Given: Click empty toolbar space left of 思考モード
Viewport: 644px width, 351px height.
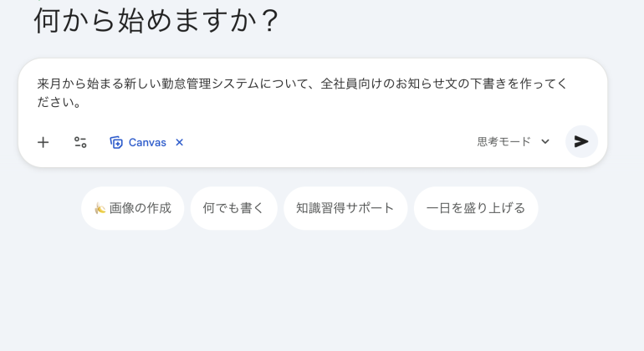Looking at the screenshot, I should tap(335, 142).
